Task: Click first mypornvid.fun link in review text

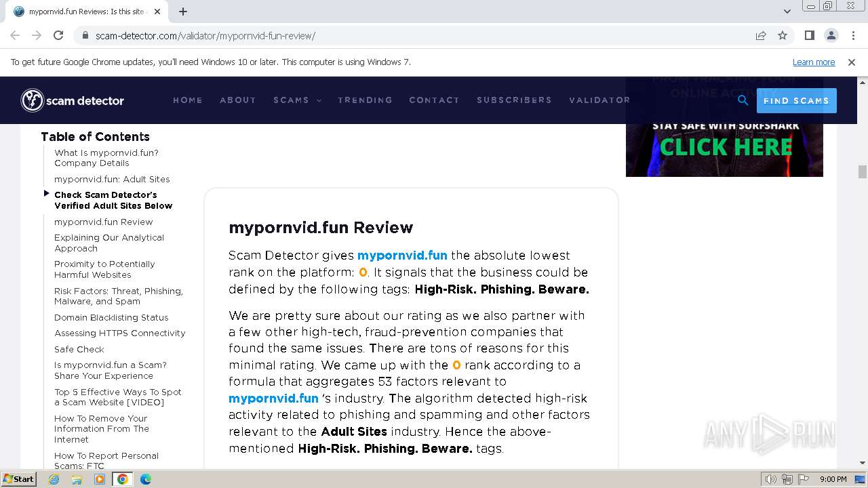Action: (402, 256)
